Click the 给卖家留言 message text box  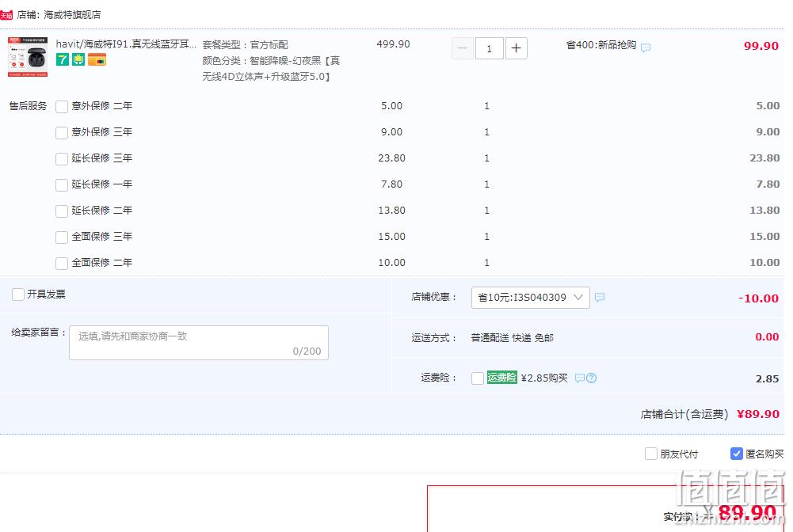199,343
